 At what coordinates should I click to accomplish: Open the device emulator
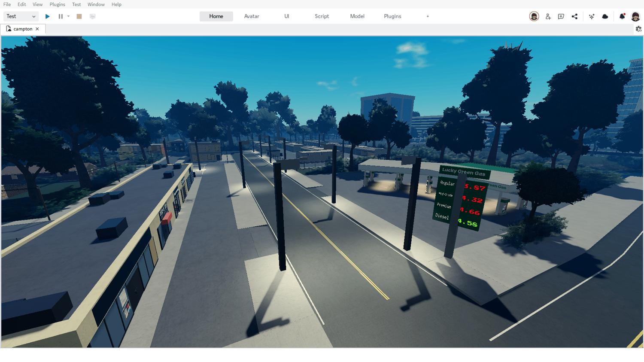pos(92,16)
